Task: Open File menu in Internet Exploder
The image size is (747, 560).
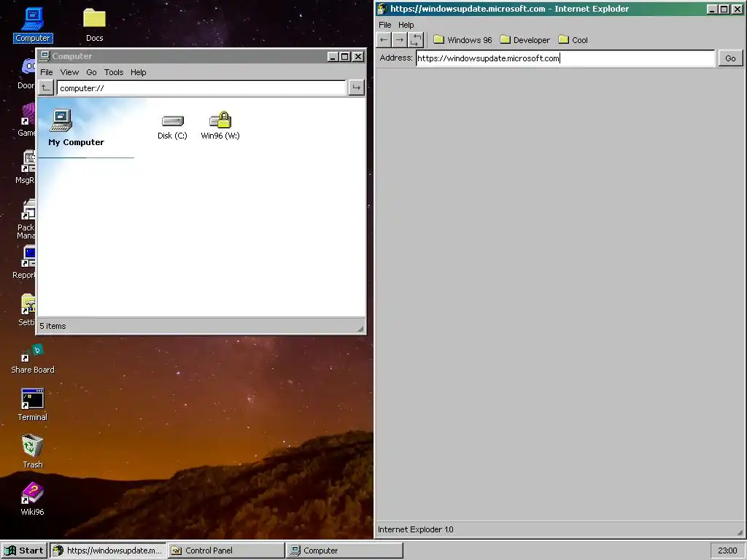Action: point(385,25)
